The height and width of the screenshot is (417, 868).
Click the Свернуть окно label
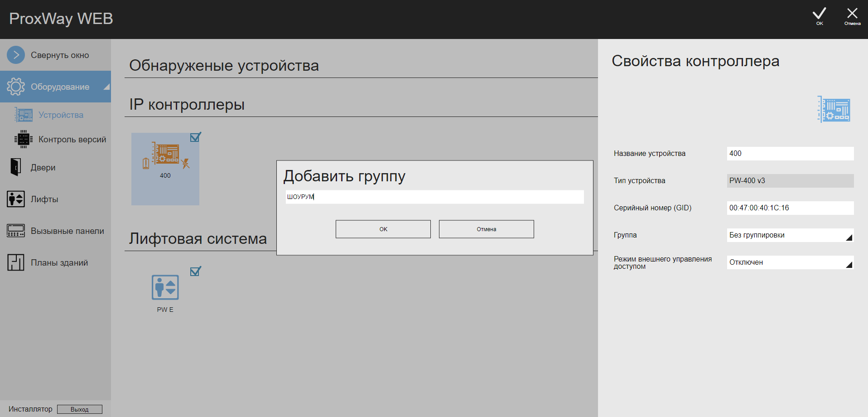[60, 55]
